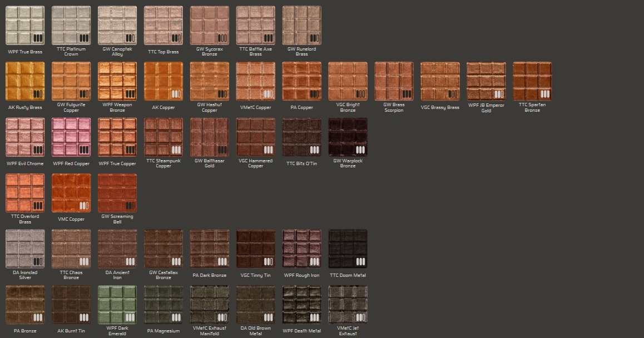Click the "PA Copper" label text
This screenshot has height=338, width=644.
click(x=301, y=108)
